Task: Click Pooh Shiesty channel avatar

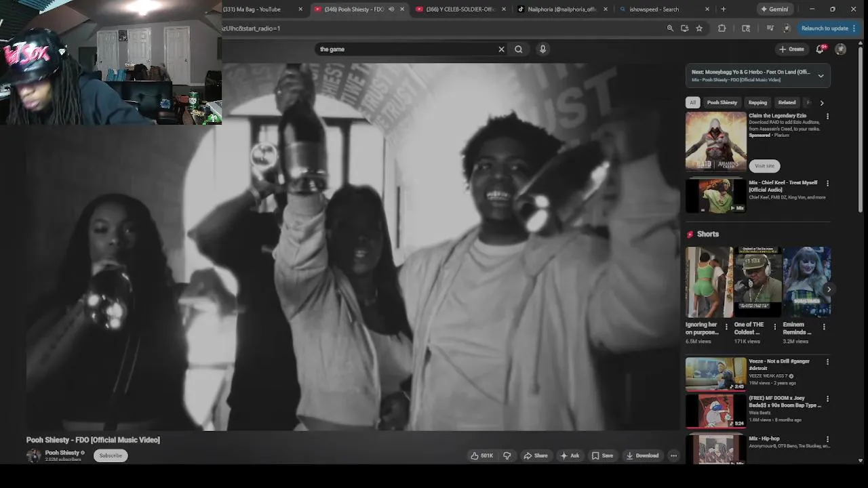Action: click(x=33, y=455)
